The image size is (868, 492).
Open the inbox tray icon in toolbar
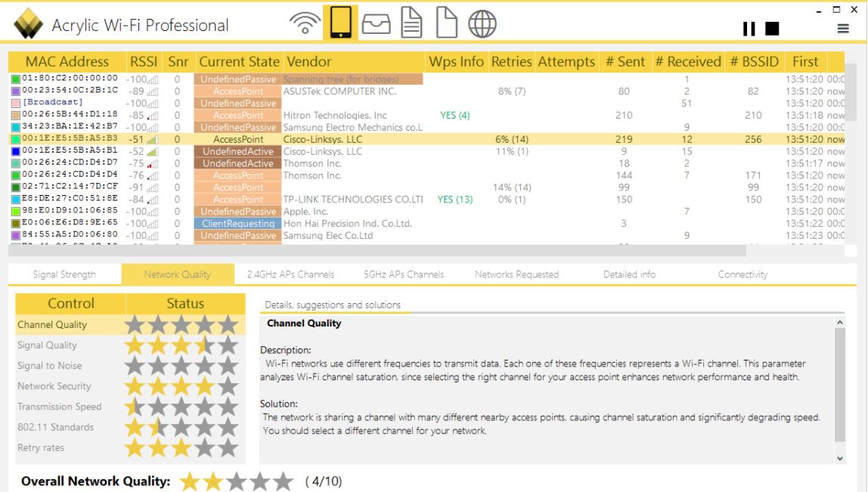[x=377, y=23]
